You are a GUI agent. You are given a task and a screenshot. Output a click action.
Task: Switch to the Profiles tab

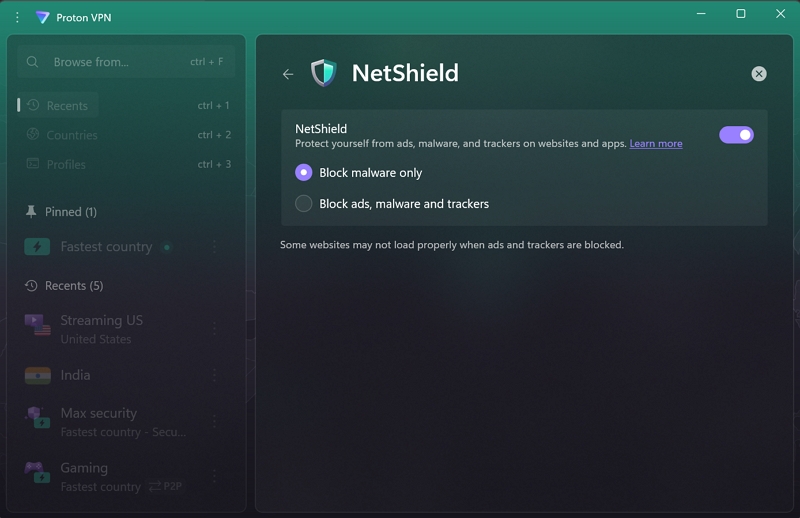(66, 164)
